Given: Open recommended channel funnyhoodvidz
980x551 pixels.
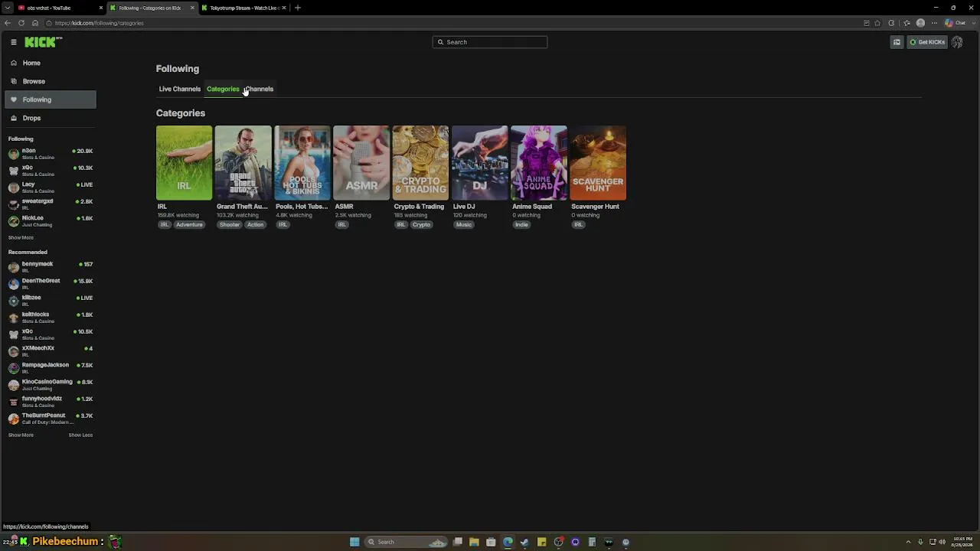Looking at the screenshot, I should point(51,401).
